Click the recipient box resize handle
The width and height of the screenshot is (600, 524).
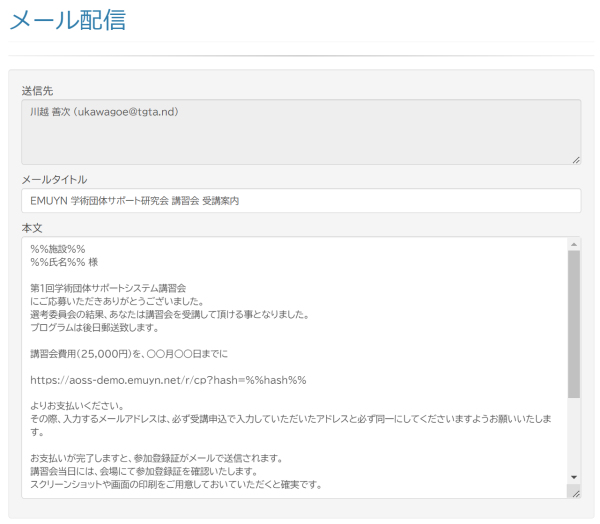576,159
